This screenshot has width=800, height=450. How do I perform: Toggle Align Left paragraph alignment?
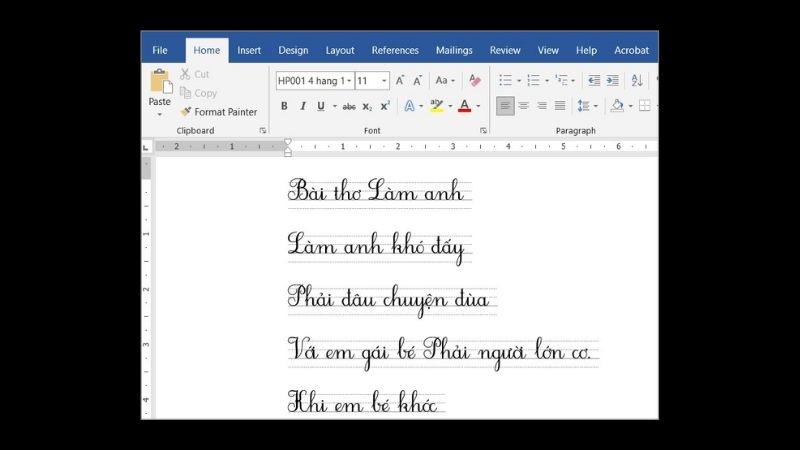pos(505,106)
